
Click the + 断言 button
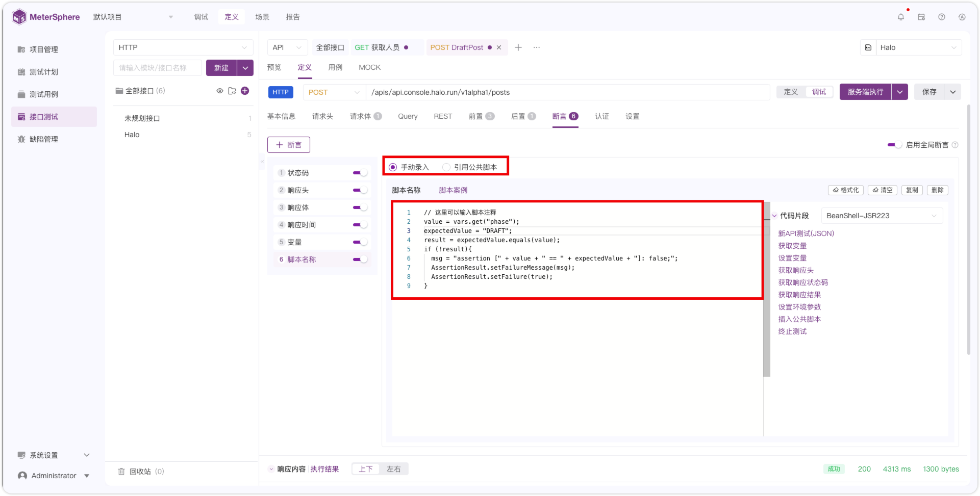[289, 145]
